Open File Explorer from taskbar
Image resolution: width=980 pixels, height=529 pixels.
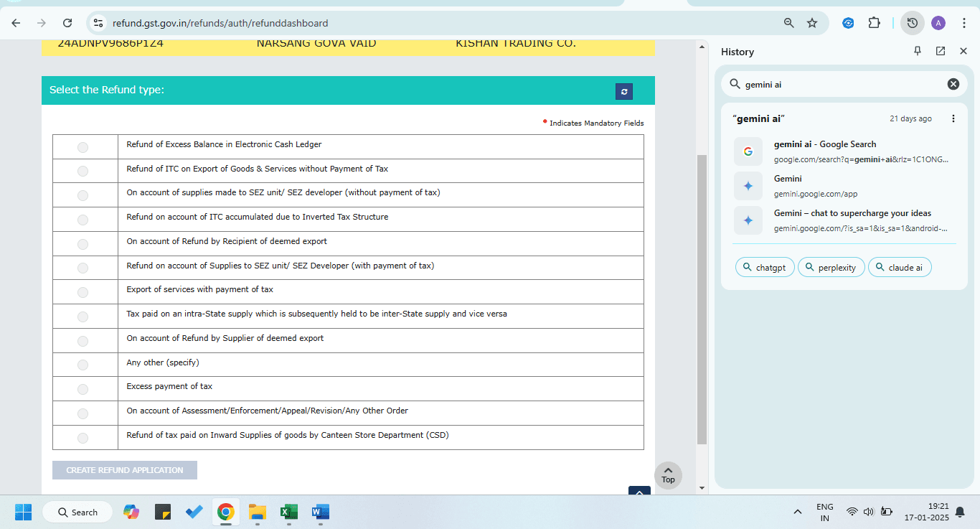point(258,512)
